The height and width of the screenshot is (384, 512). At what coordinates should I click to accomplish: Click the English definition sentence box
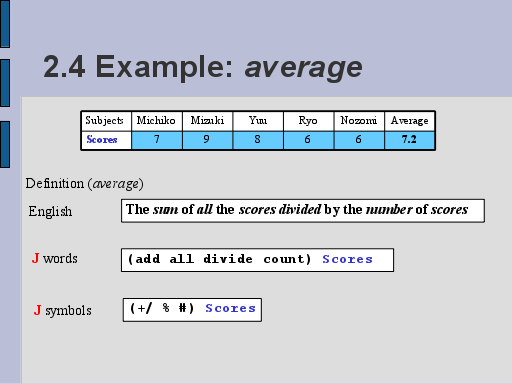click(303, 211)
